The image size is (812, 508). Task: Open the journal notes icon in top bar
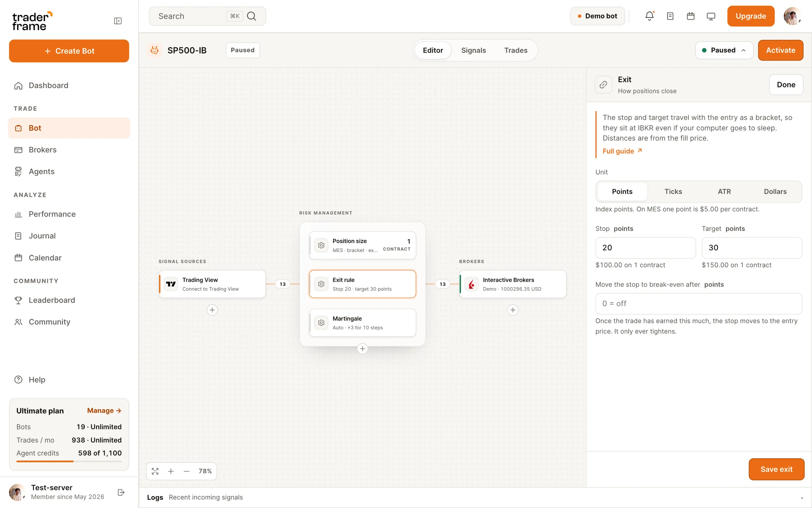pos(670,16)
